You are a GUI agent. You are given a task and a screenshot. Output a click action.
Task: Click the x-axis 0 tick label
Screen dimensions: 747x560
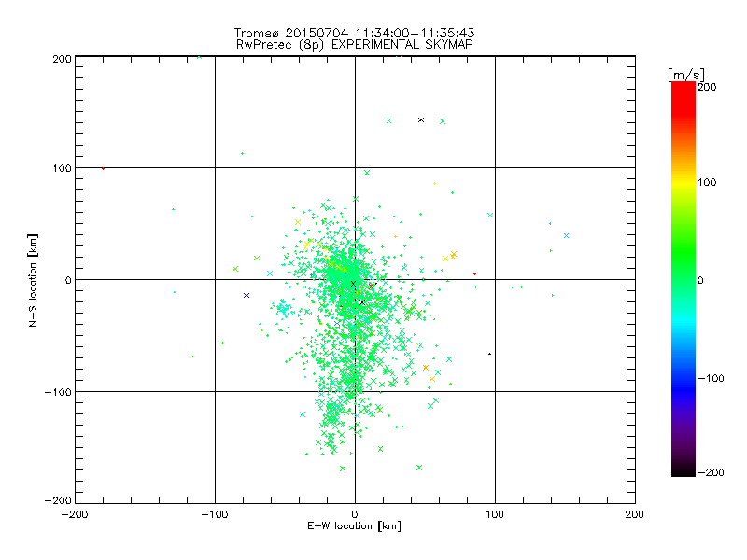[355, 514]
